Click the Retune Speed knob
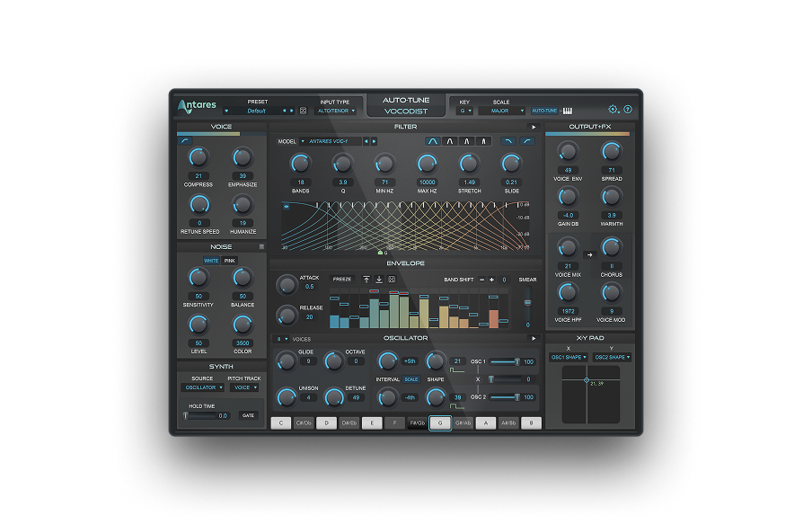This screenshot has height=525, width=812. coord(200,205)
